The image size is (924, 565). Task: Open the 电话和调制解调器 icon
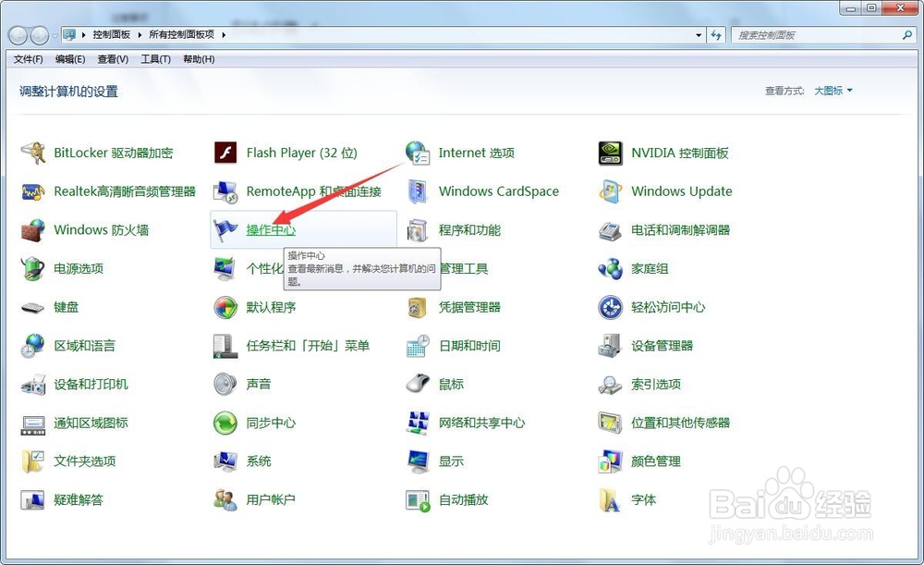[610, 230]
